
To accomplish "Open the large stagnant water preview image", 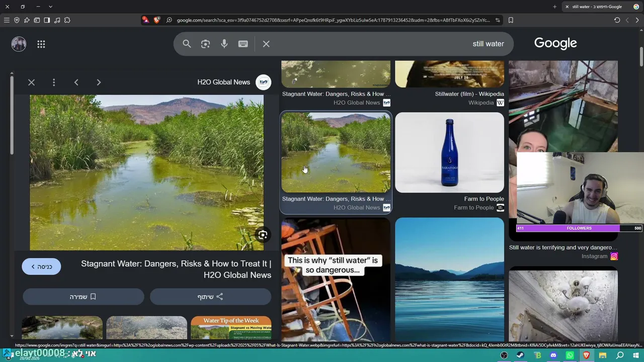I will (x=146, y=172).
